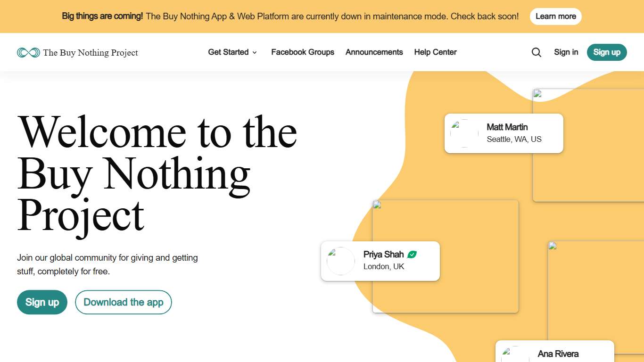Click Sign up in the header
This screenshot has width=644, height=362.
click(x=607, y=52)
